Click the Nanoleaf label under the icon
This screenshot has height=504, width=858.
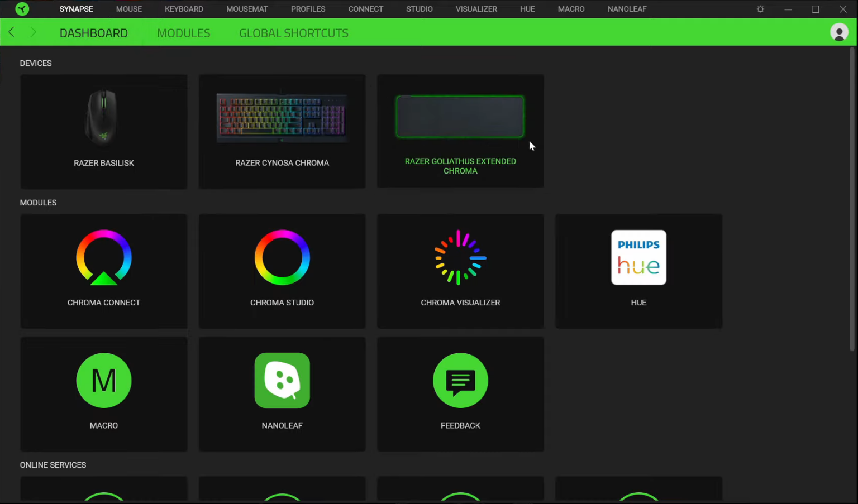point(282,425)
